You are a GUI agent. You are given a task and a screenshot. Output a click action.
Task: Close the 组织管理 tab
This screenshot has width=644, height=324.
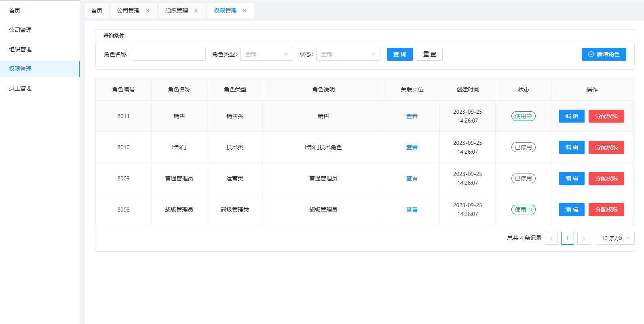[x=196, y=11]
